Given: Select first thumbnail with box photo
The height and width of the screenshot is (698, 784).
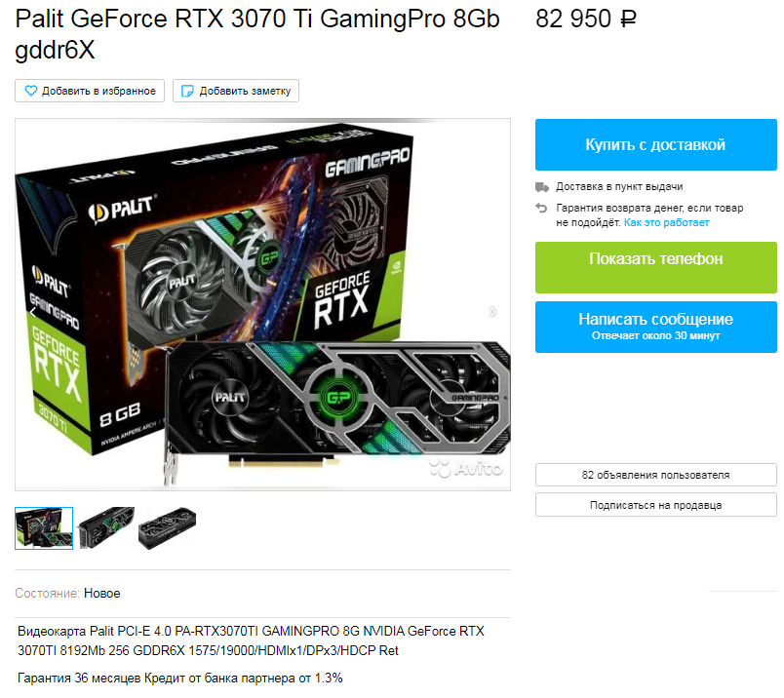Looking at the screenshot, I should [44, 528].
